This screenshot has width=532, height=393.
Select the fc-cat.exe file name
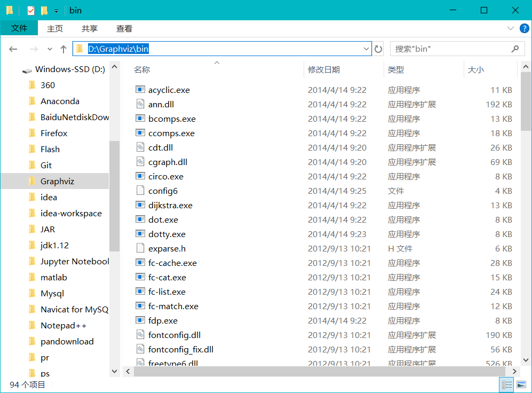tap(167, 277)
